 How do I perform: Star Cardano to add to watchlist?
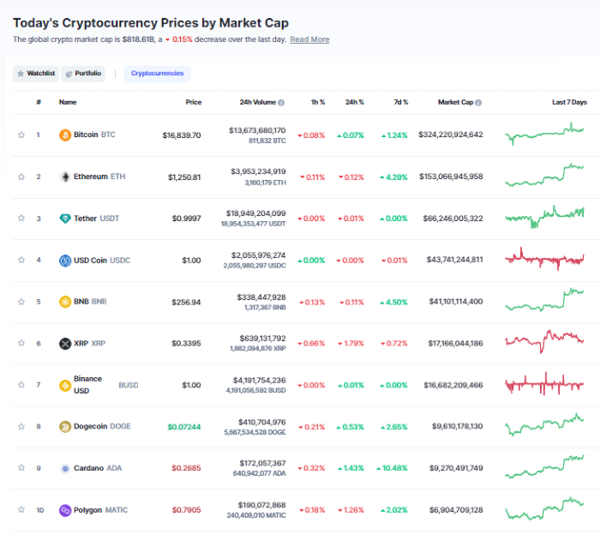click(21, 467)
